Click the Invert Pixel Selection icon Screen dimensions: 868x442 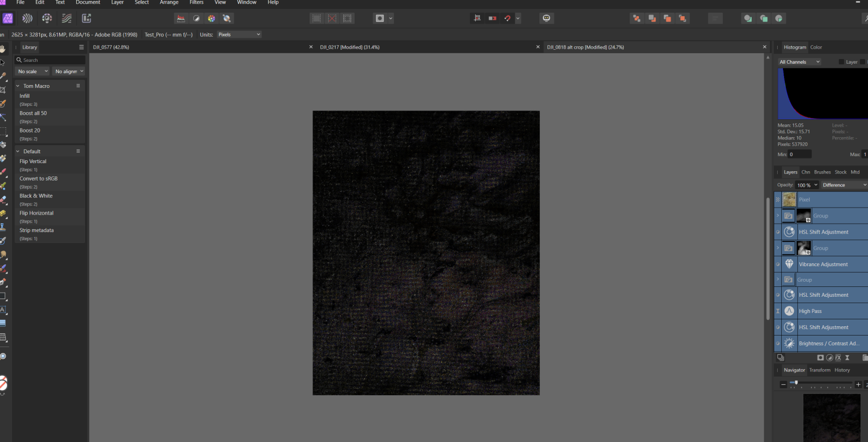347,19
